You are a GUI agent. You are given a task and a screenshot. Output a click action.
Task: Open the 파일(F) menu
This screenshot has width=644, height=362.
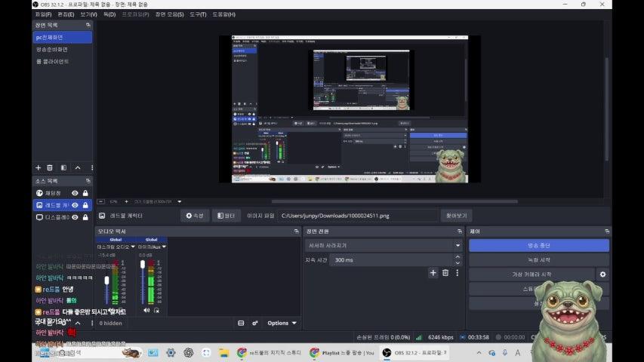coord(43,14)
